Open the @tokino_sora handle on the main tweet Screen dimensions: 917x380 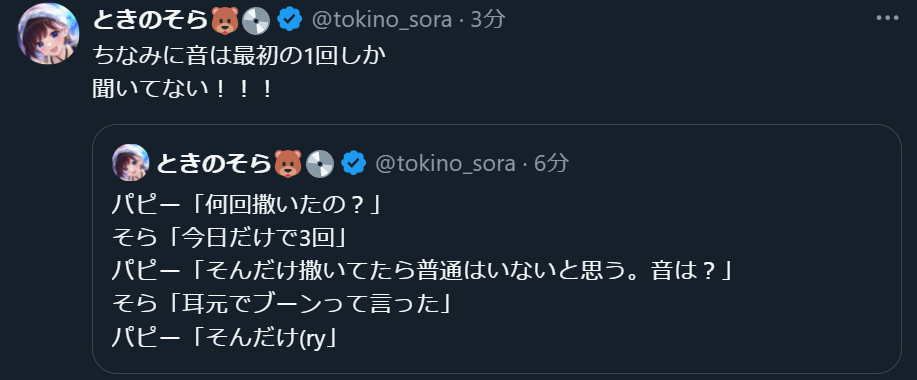click(382, 20)
